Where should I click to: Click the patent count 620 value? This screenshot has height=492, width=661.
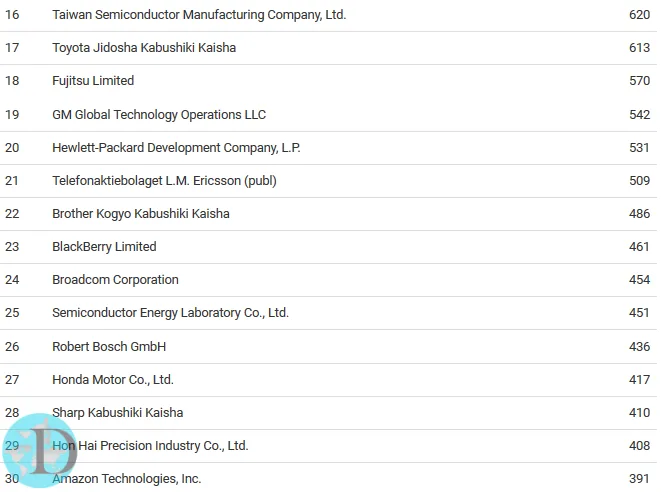[640, 15]
